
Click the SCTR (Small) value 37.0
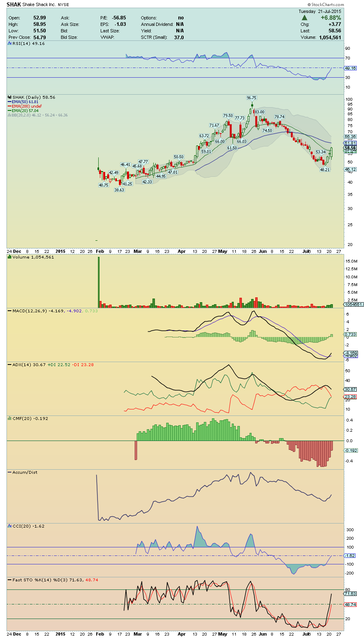[x=179, y=37]
